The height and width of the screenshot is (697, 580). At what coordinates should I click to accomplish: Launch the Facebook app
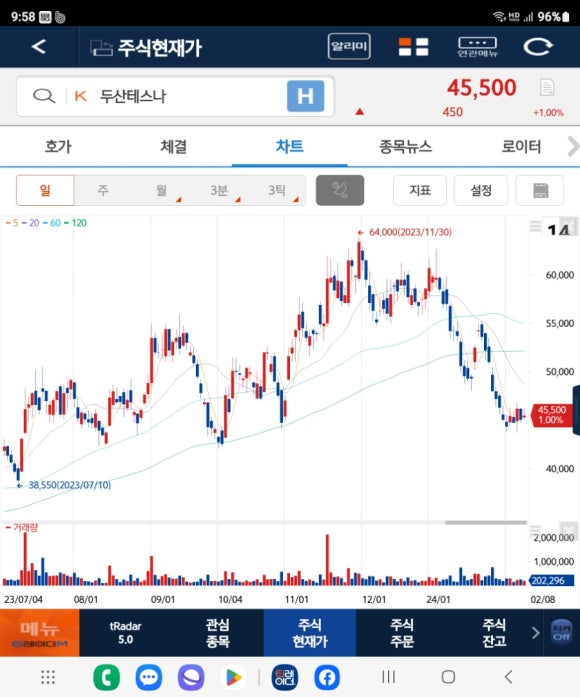pos(327,677)
